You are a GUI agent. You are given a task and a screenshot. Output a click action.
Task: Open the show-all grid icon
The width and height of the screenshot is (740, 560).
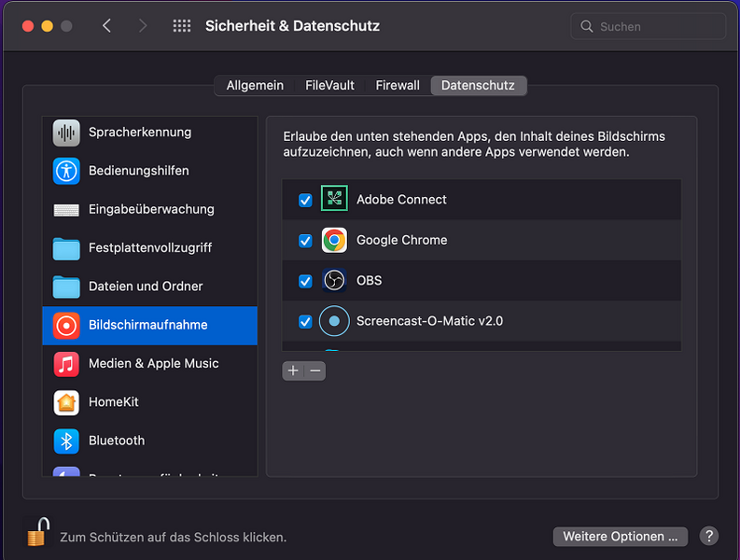(x=182, y=26)
